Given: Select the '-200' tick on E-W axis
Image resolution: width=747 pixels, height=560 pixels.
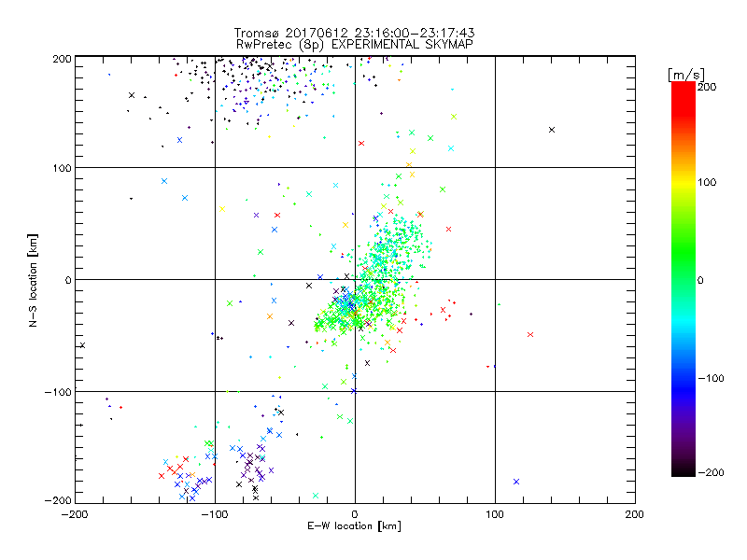Looking at the screenshot, I should tap(76, 514).
